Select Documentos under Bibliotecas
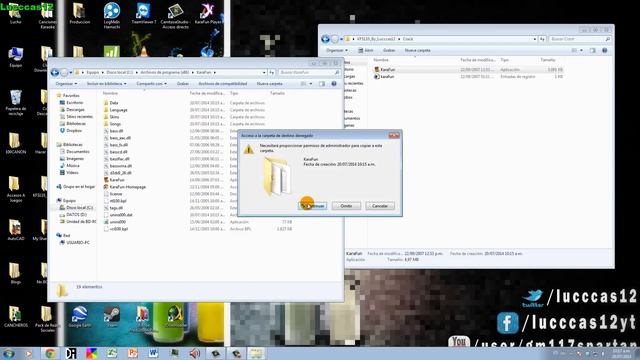 click(x=75, y=151)
